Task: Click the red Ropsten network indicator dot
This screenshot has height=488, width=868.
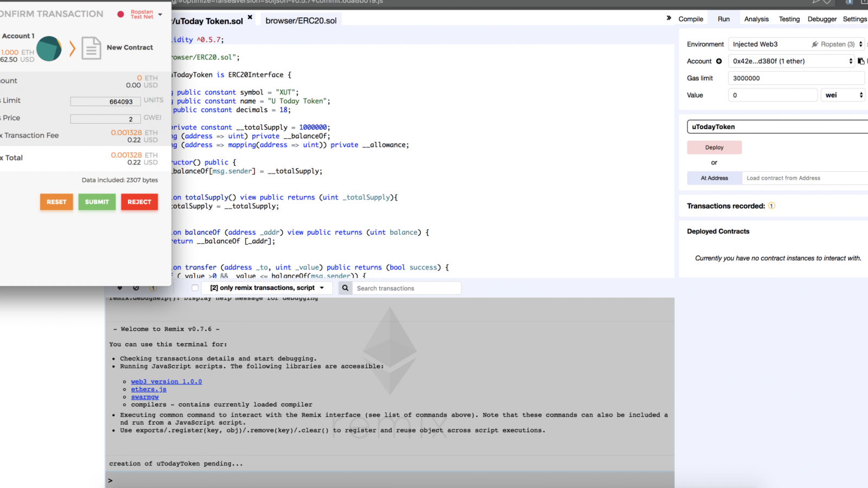Action: [x=120, y=14]
